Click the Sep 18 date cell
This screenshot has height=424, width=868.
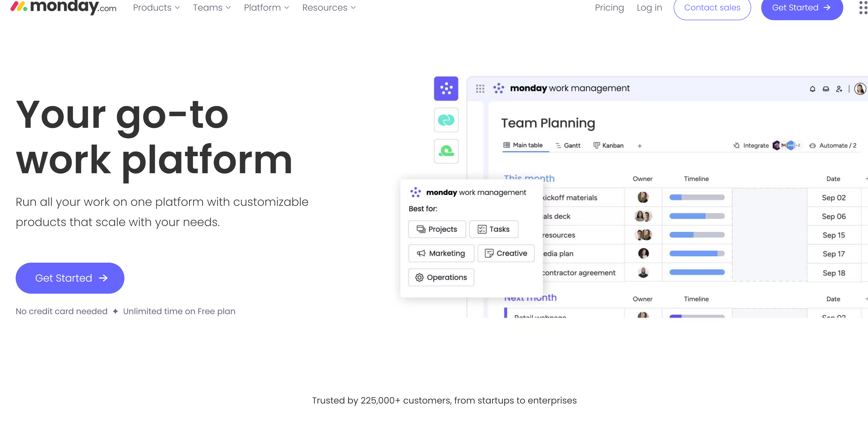point(834,273)
